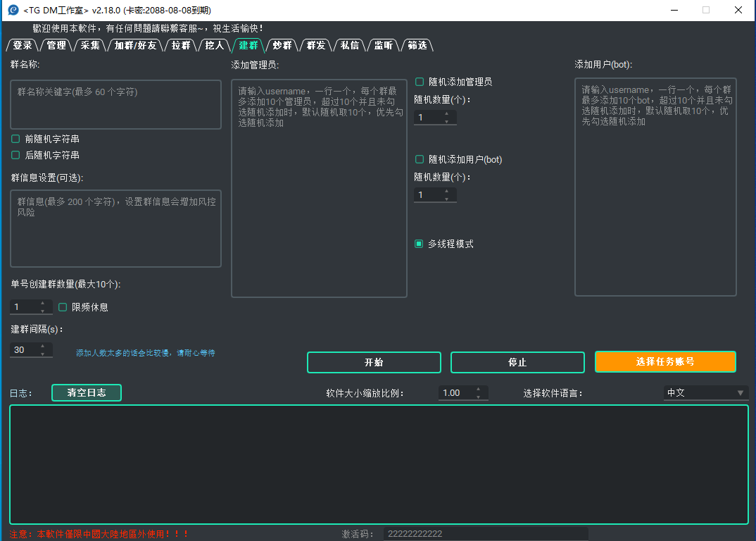Increase random bot user count up arrow
The image size is (756, 541).
pyautogui.click(x=447, y=191)
